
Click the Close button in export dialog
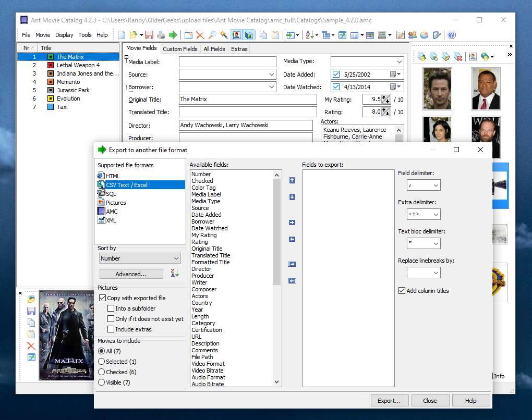pyautogui.click(x=430, y=401)
